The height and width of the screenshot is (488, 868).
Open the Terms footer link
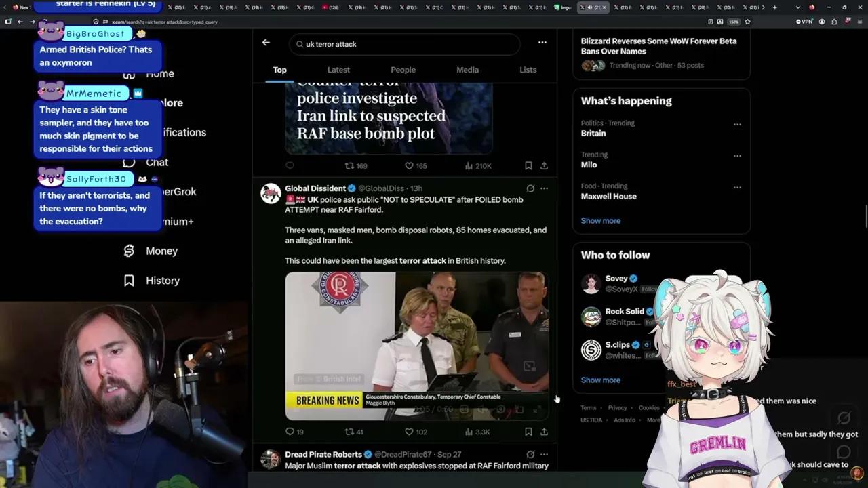[588, 408]
